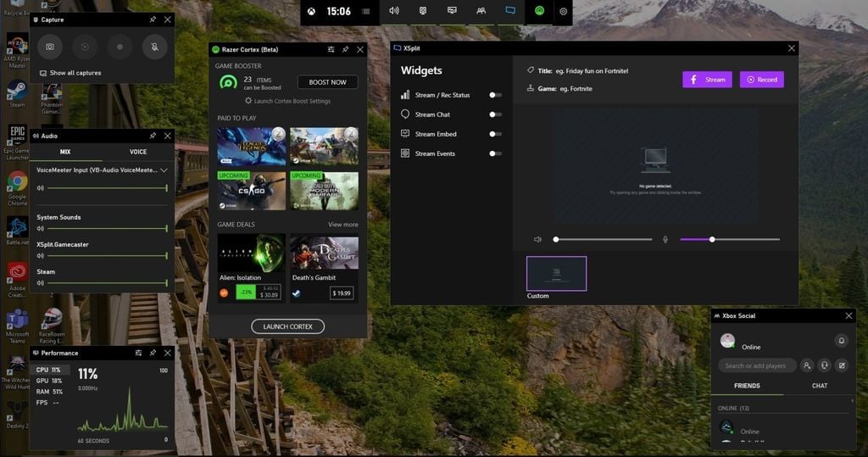Select the CPU row in Performance widget
The height and width of the screenshot is (457, 868).
pyautogui.click(x=50, y=370)
